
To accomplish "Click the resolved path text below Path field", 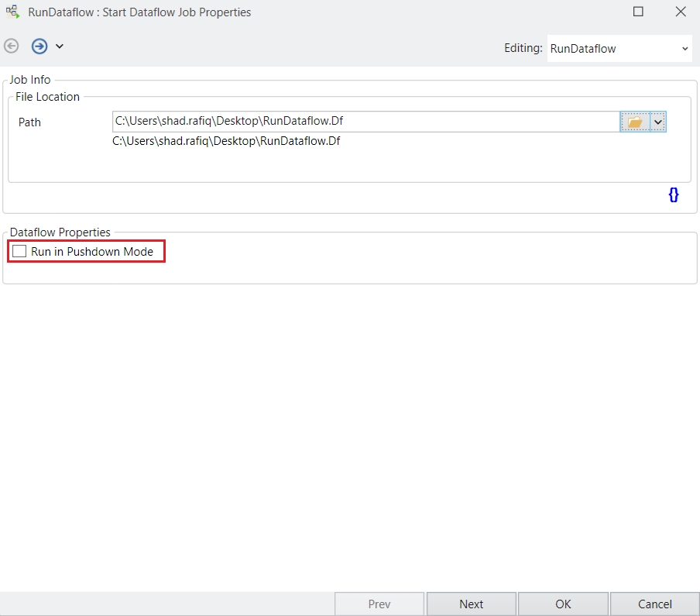I will [x=226, y=141].
